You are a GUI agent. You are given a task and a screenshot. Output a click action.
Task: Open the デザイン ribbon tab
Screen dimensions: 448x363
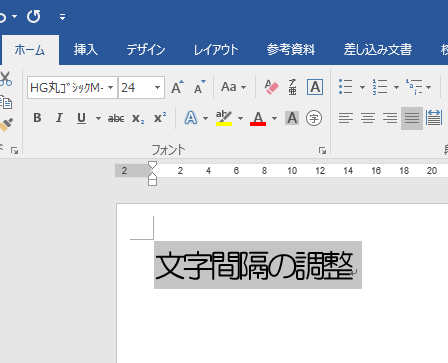pos(146,50)
